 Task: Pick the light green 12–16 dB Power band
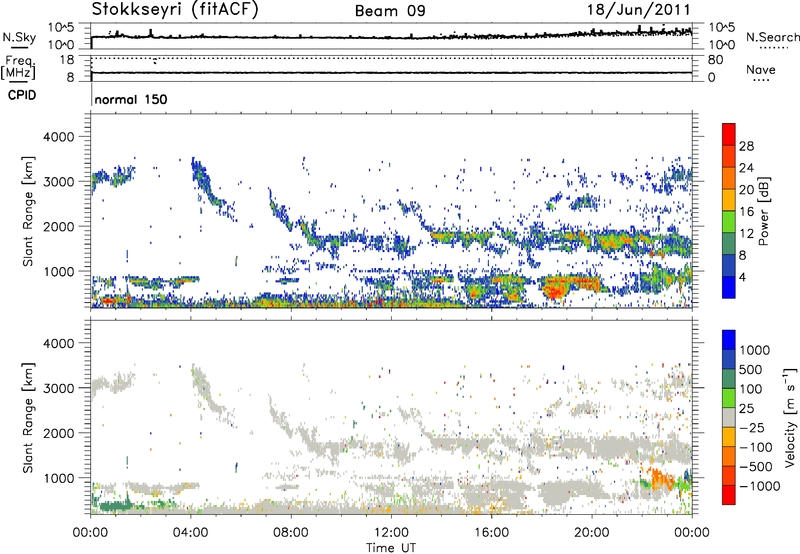pos(729,222)
